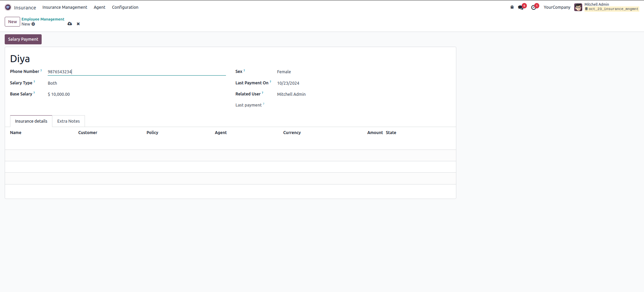The image size is (644, 292).
Task: Click the Salary Payment button
Action: pyautogui.click(x=23, y=39)
